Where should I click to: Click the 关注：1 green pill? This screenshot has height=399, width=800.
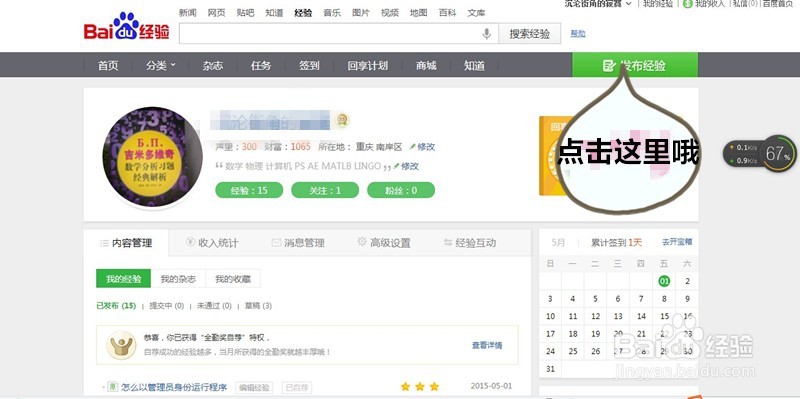(325, 190)
